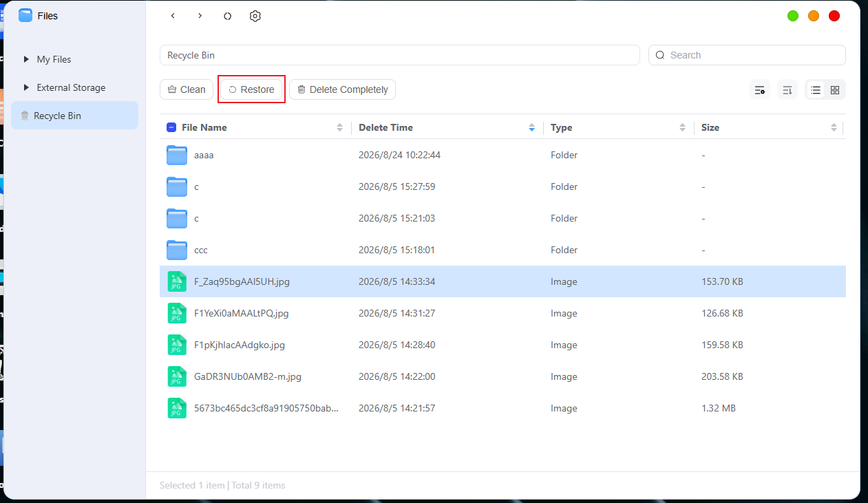Select Recycle Bin in the sidebar
This screenshot has height=503, width=868.
pyautogui.click(x=74, y=116)
